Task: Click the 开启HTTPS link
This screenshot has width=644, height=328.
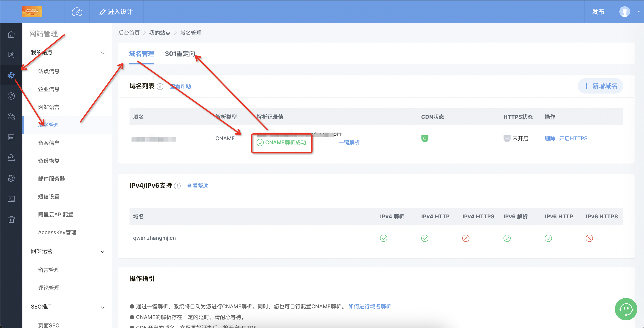Action: point(573,138)
